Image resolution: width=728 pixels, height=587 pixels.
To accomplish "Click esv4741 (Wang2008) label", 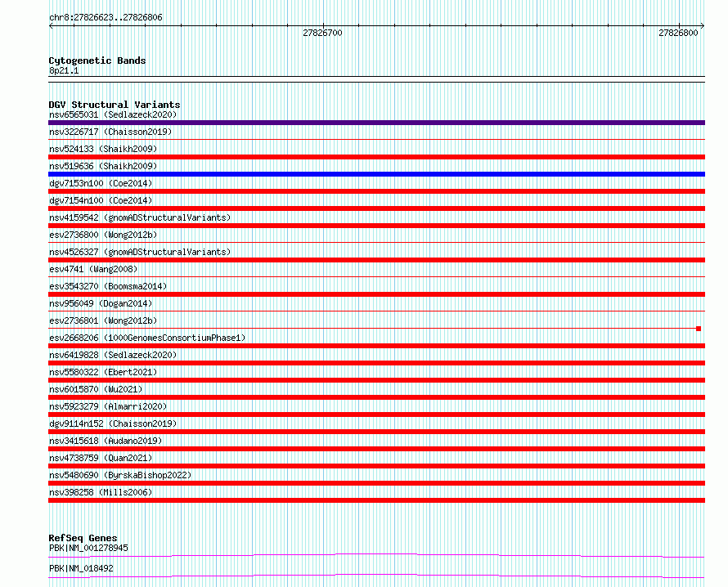I will pos(93,269).
